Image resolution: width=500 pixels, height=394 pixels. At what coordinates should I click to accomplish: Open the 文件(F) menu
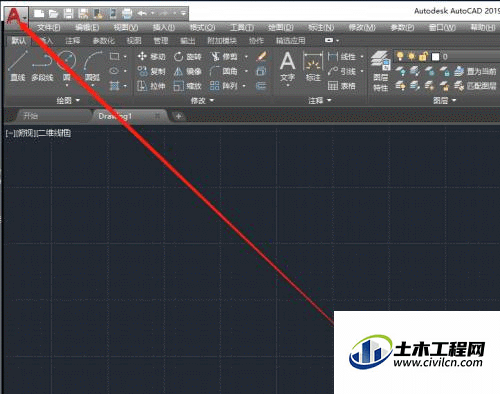[x=48, y=28]
